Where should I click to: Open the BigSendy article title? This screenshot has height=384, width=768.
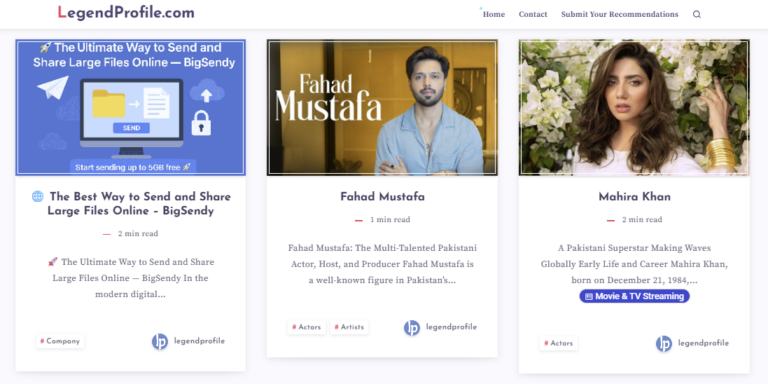tap(131, 204)
